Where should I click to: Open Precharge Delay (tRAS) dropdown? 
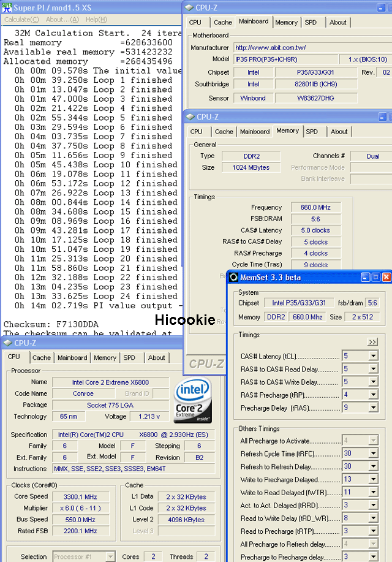pos(374,408)
